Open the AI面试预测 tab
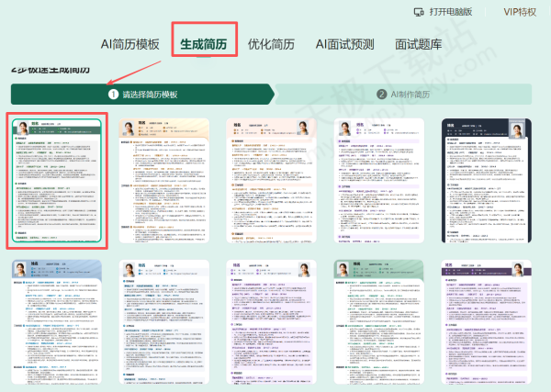This screenshot has width=551, height=392. tap(345, 43)
